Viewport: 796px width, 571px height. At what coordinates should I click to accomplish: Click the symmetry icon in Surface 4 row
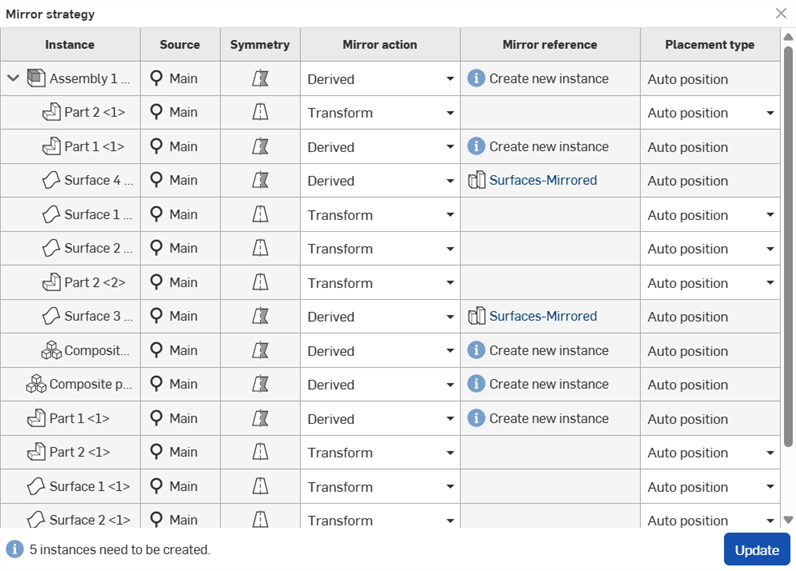260,180
